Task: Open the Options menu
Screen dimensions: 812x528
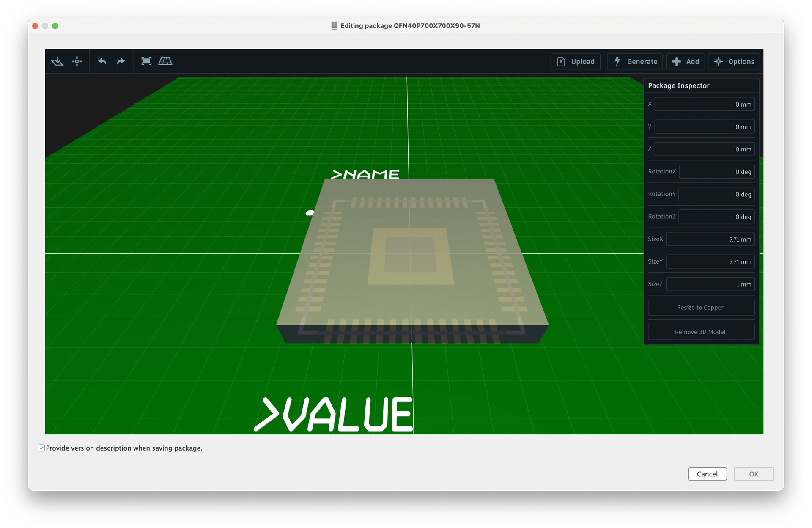Action: (x=734, y=61)
